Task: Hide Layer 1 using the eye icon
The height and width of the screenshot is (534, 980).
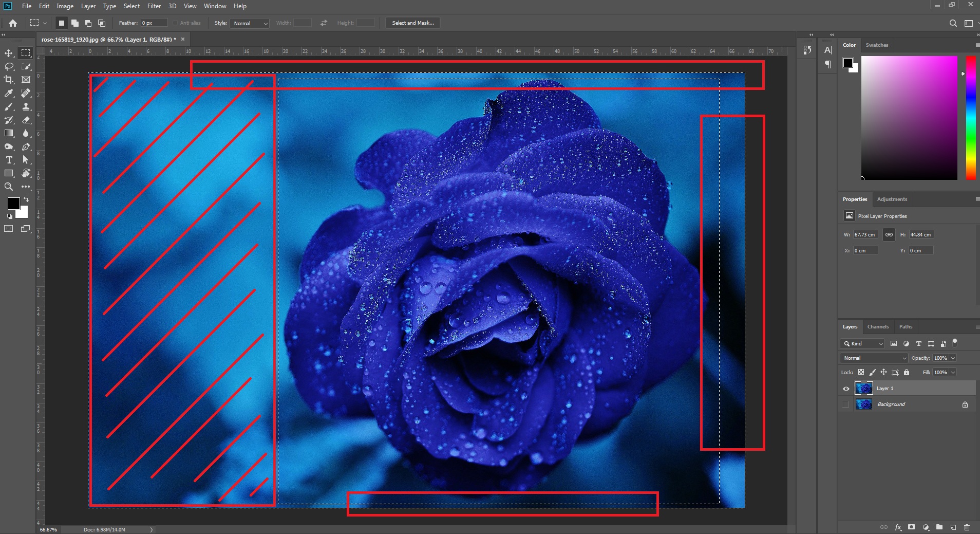Action: [x=846, y=389]
